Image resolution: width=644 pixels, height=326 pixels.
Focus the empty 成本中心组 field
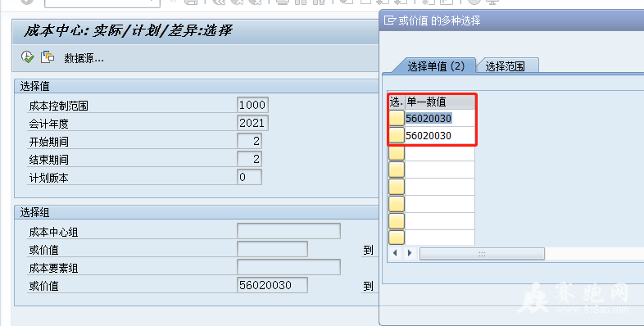click(288, 231)
